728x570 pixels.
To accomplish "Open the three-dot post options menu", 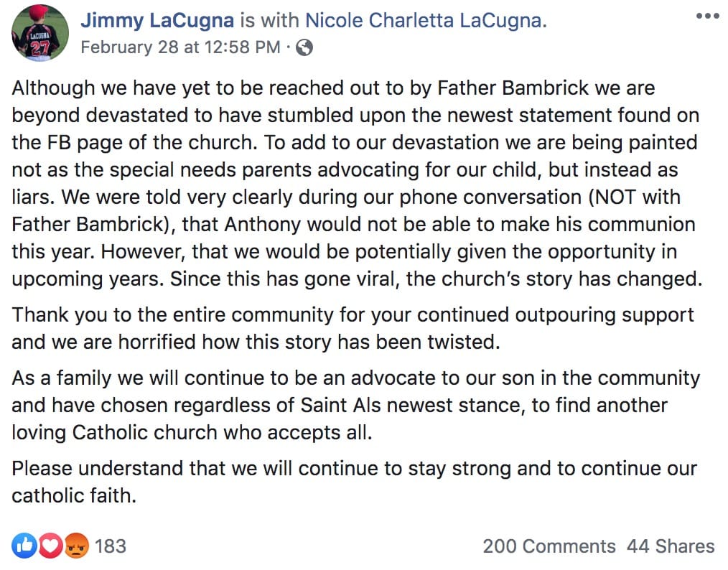I will (x=707, y=16).
